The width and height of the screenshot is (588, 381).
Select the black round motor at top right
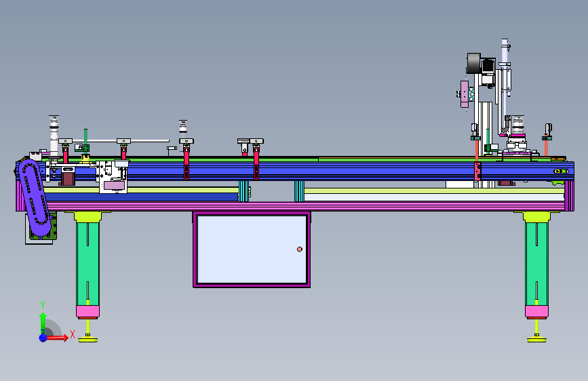473,63
